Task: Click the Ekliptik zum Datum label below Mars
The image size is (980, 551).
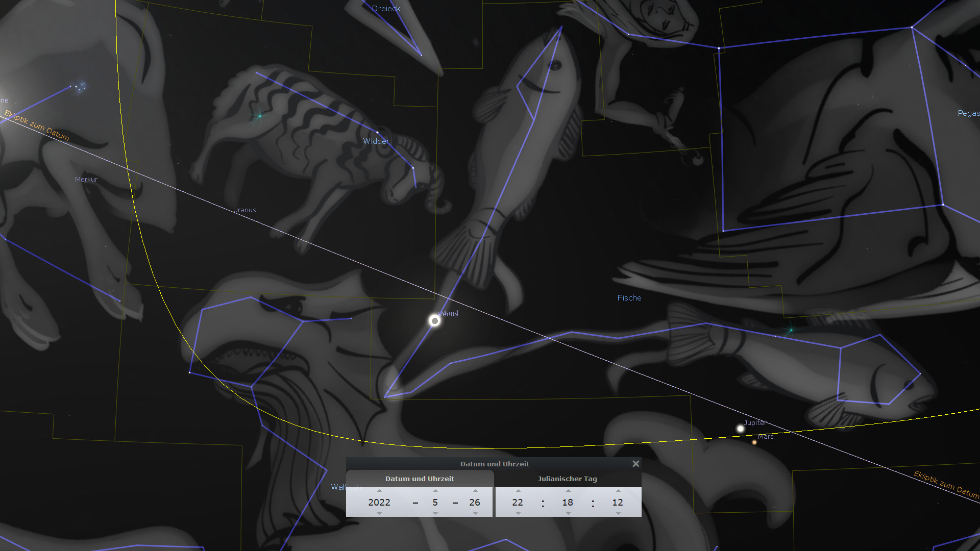Action: click(947, 485)
